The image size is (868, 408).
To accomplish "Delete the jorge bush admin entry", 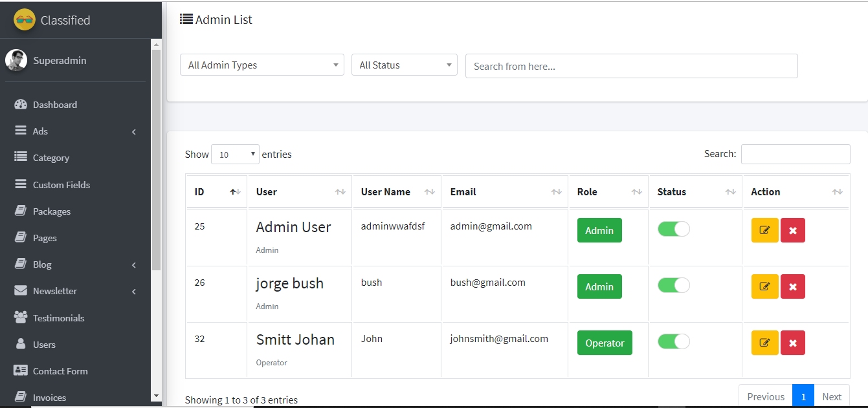I will 793,286.
